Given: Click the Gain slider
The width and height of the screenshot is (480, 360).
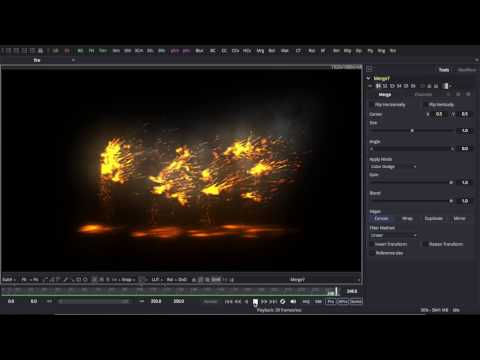Looking at the screenshot, I should coord(412,183).
